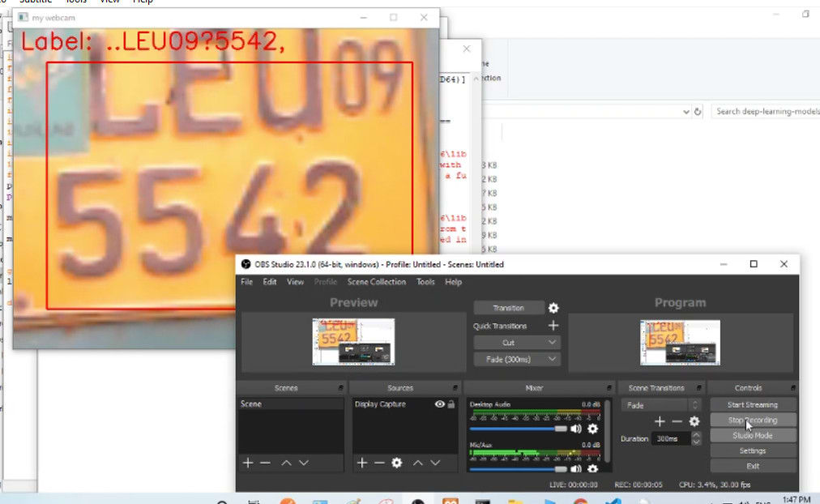Decrease Duration with the stepper down arrow
820x504 pixels.
pos(696,442)
